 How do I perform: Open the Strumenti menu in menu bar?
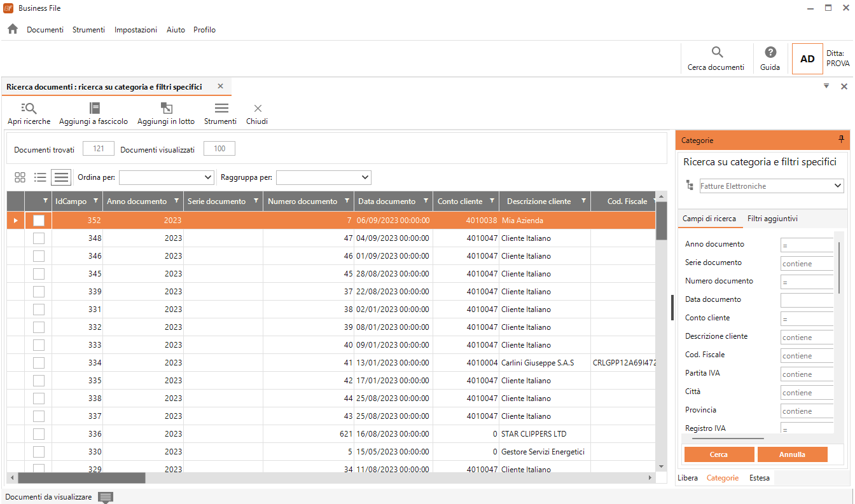[89, 30]
